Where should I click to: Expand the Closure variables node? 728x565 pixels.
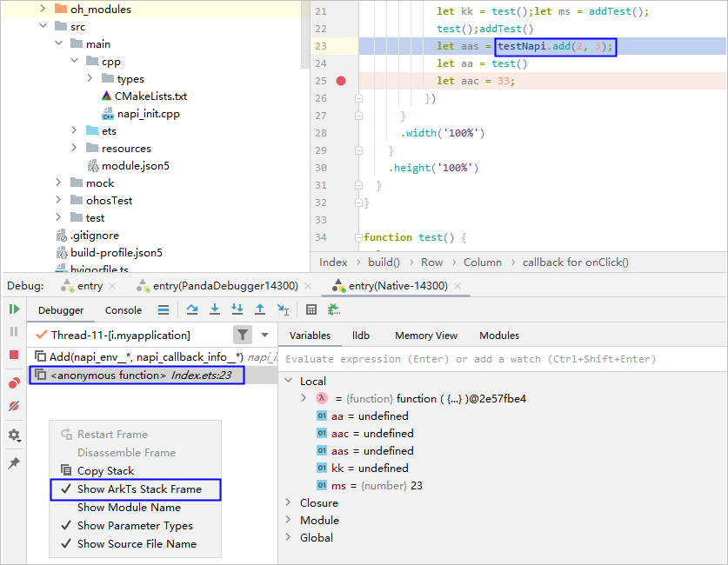coord(289,503)
